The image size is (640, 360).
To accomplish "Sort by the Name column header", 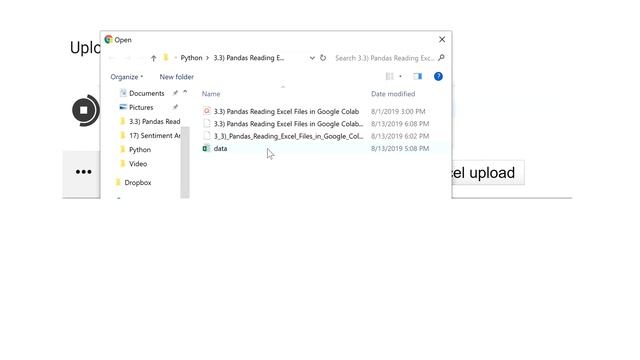I will click(x=211, y=94).
